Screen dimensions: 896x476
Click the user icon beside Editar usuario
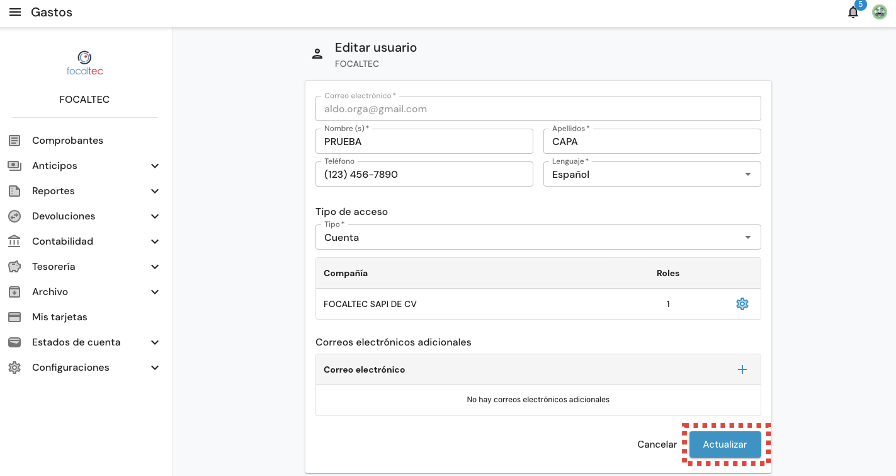317,54
